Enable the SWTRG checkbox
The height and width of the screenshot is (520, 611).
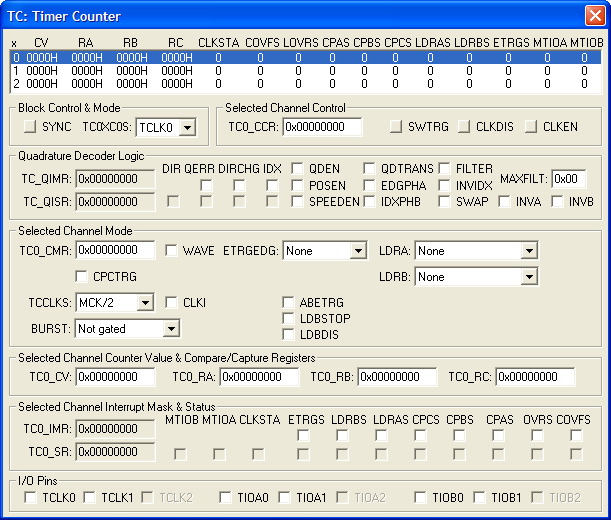click(396, 127)
